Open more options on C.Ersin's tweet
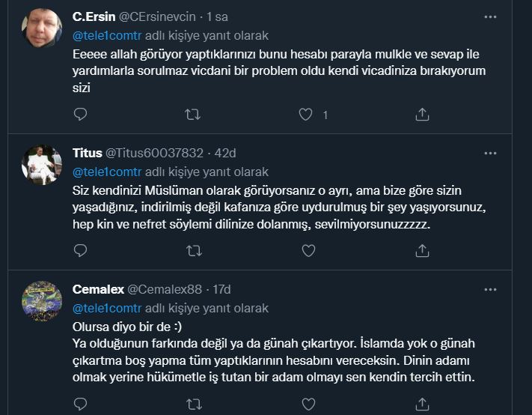532x415 pixels. coord(490,16)
